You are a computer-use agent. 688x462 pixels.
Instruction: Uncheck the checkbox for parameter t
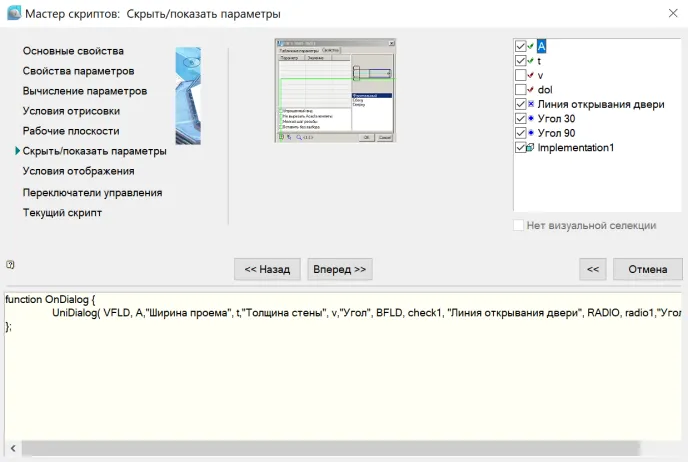pos(519,61)
